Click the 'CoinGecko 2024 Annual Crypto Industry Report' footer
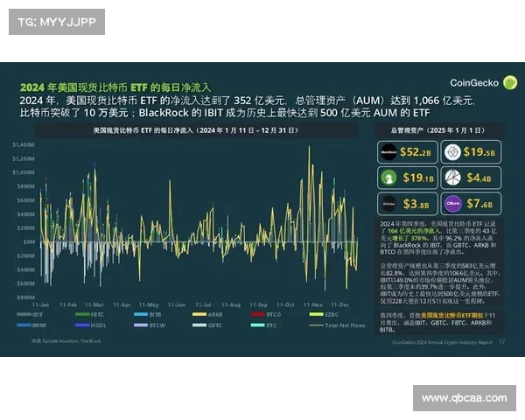 tap(442, 342)
